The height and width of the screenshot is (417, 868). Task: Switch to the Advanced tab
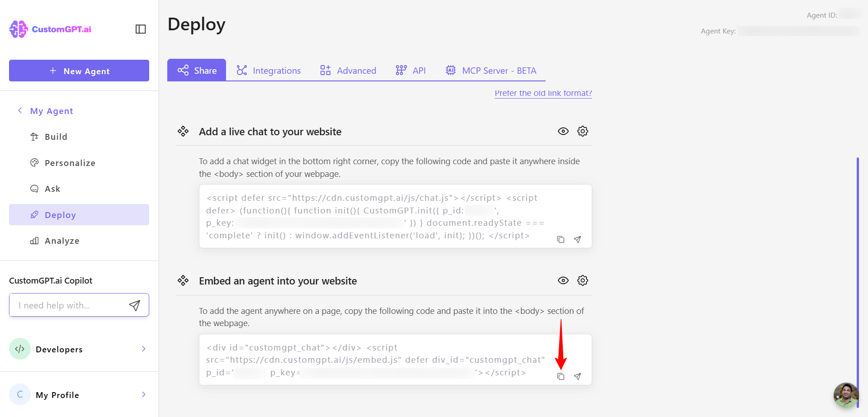click(x=348, y=71)
